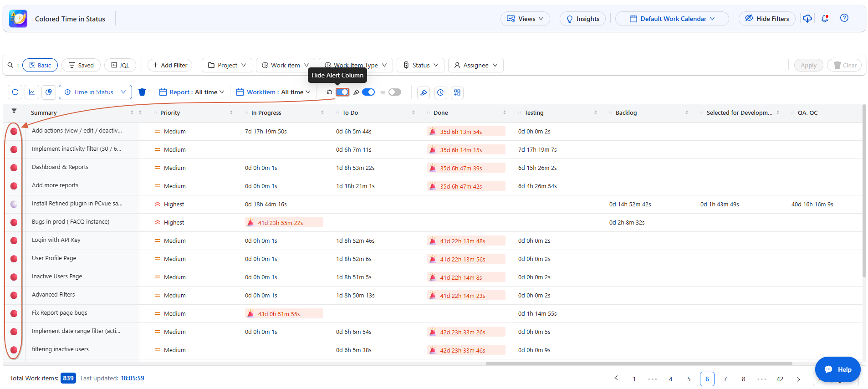Switch to the JQL search mode
This screenshot has width=868, height=389.
[x=120, y=65]
